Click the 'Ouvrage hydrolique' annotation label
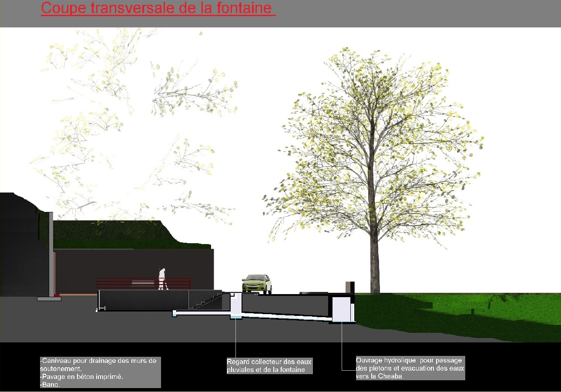This screenshot has width=561, height=392. (x=410, y=368)
